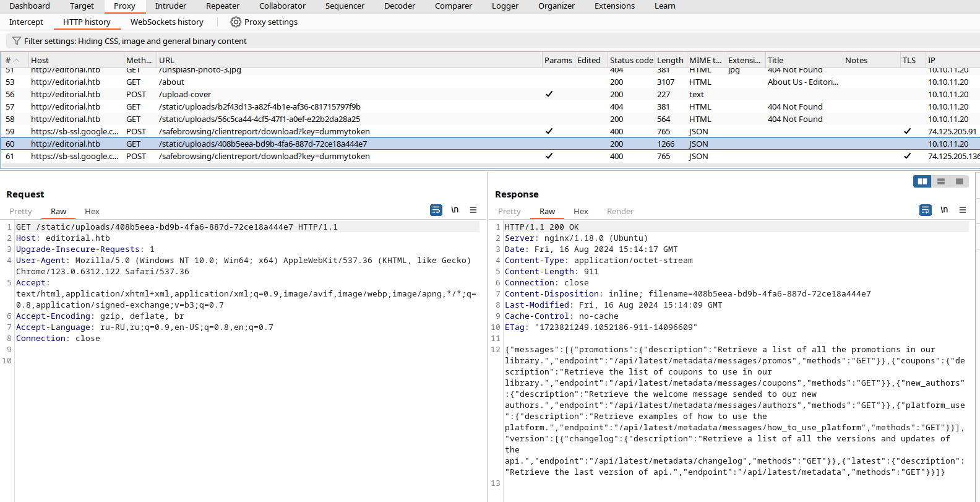
Task: Switch to the Repeater tab
Action: (223, 6)
